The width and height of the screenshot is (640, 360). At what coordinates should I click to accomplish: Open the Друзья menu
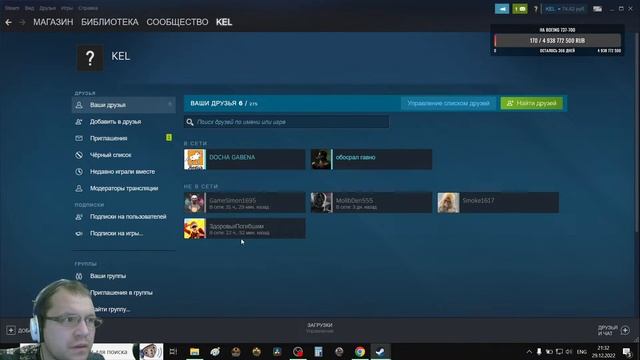coord(47,8)
